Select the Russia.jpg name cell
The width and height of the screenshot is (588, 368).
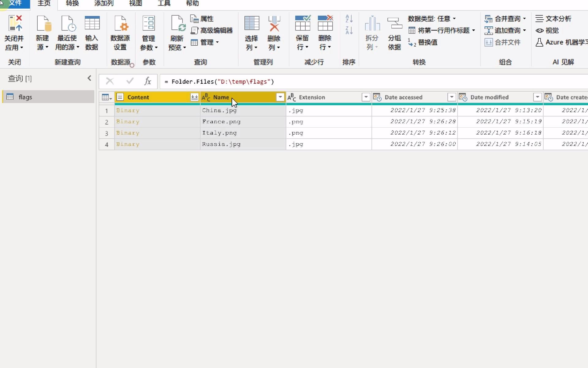[x=243, y=144]
